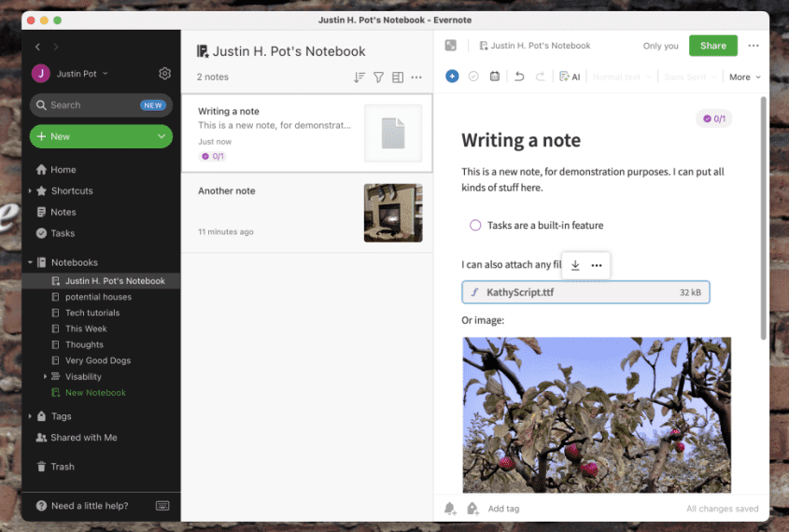Open the Normal text style dropdown
The image size is (789, 532).
click(622, 77)
